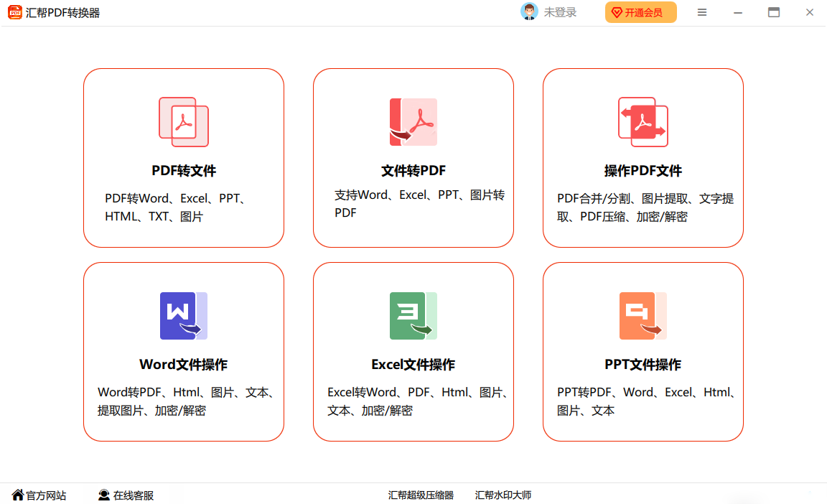Click the headset icon for 在线客服
The width and height of the screenshot is (827, 504).
tap(104, 495)
